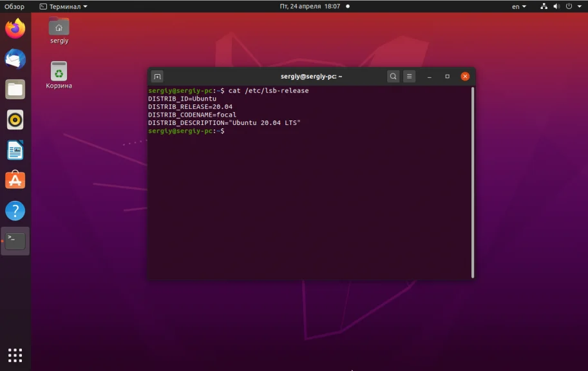Image resolution: width=588 pixels, height=371 pixels.
Task: Launch Rhythmbox music player
Action: click(15, 120)
